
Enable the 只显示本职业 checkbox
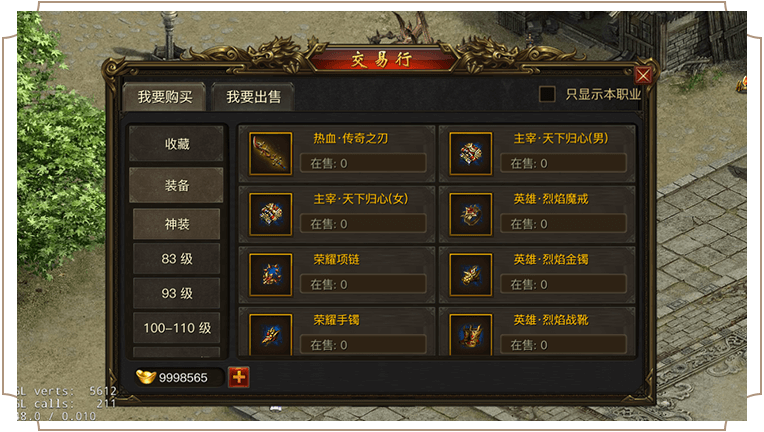point(547,94)
